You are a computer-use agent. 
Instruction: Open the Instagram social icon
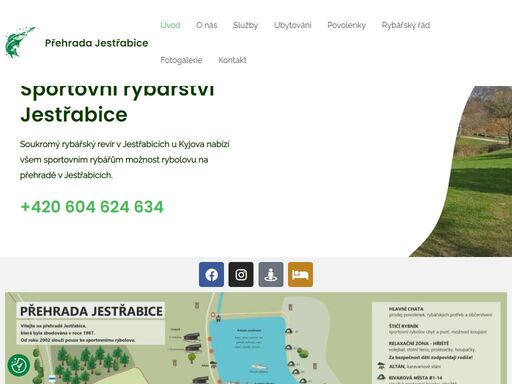point(241,275)
